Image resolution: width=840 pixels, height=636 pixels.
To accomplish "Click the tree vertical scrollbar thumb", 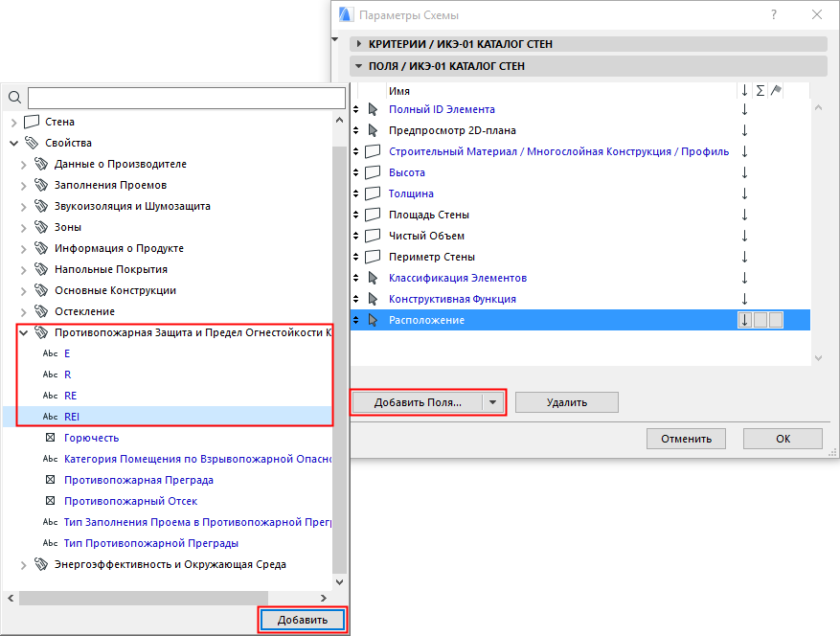I will pos(339,359).
